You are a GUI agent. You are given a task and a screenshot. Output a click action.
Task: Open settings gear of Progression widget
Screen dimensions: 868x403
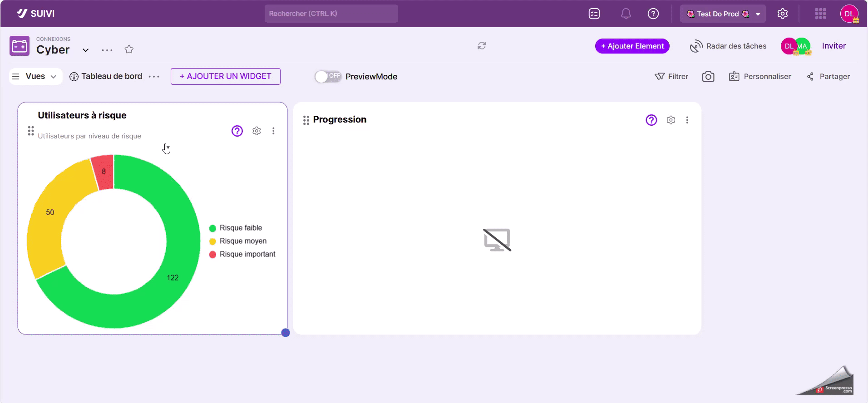(x=671, y=120)
